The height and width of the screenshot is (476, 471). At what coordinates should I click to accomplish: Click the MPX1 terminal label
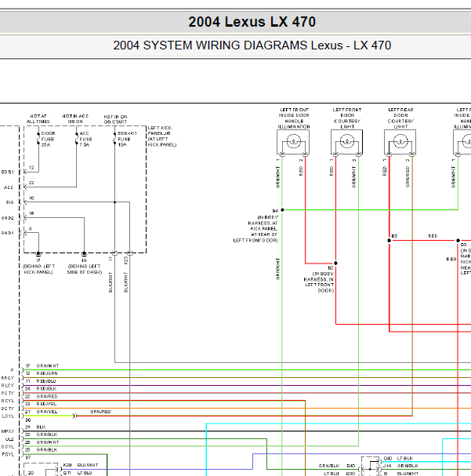tap(8, 431)
